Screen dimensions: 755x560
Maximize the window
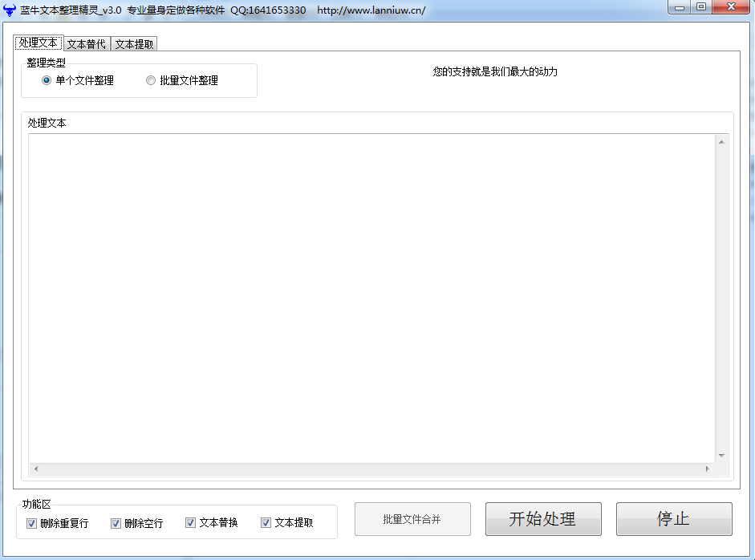coord(701,6)
